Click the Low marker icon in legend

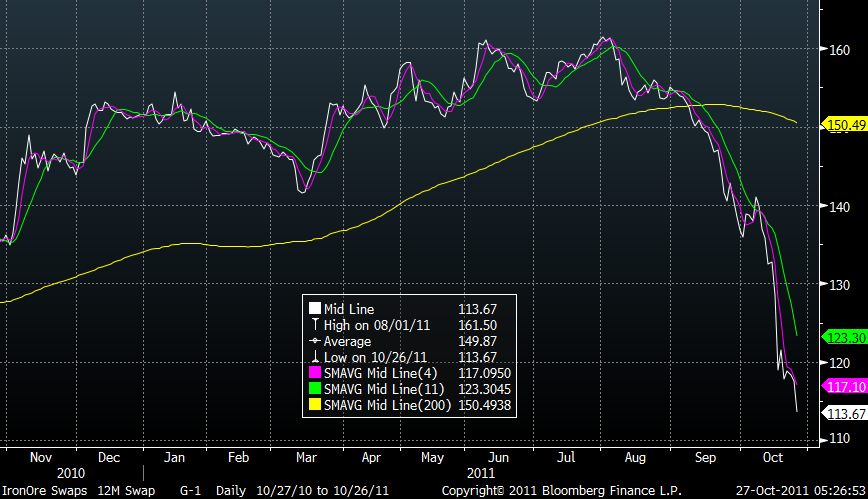(313, 357)
